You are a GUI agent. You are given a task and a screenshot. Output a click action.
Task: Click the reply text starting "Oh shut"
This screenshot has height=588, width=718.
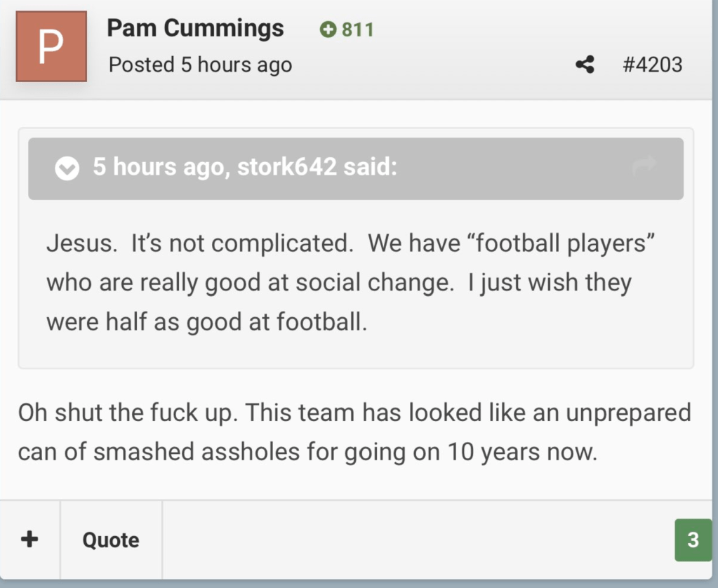click(x=354, y=413)
